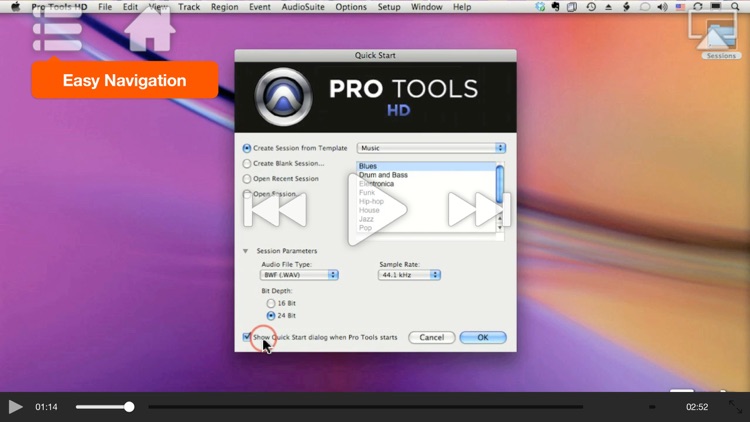750x422 pixels.
Task: Select the Hip-hop template
Action: click(427, 201)
